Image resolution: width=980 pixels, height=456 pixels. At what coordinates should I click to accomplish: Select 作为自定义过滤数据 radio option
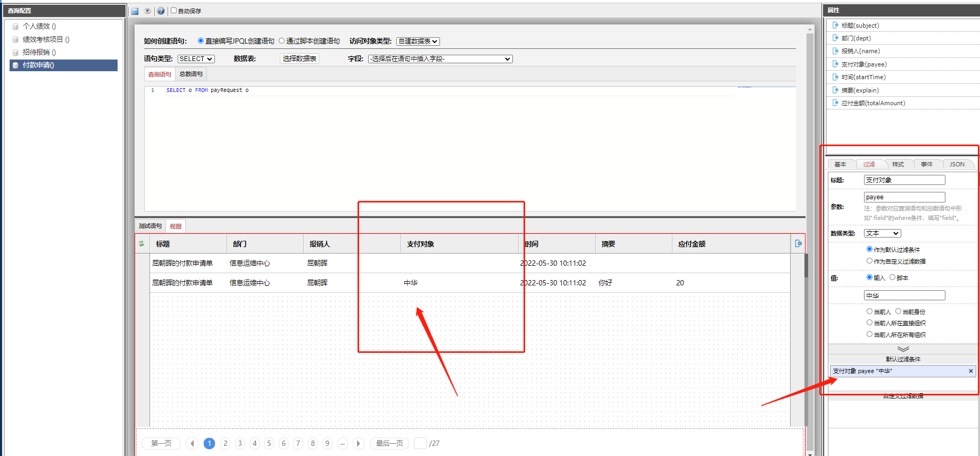[869, 261]
